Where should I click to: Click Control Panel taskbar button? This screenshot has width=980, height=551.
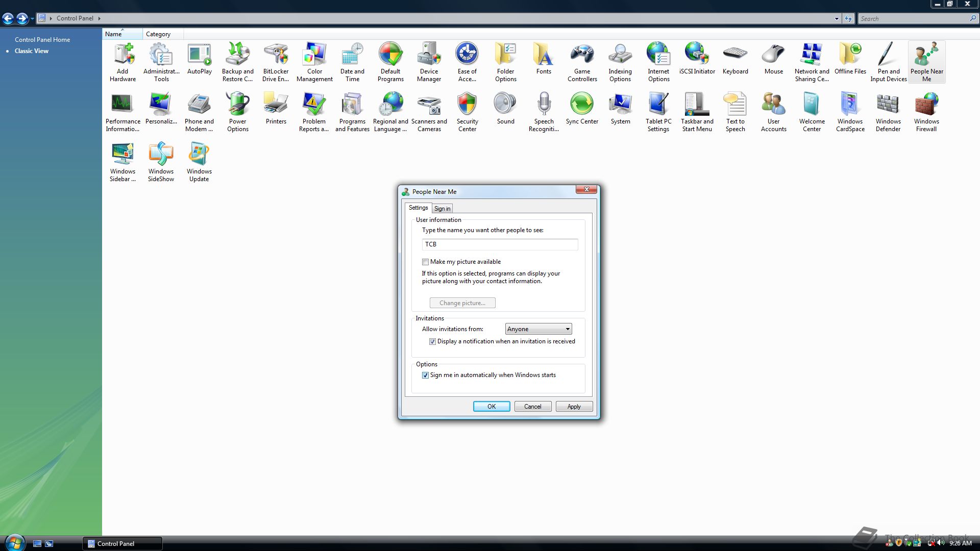point(122,543)
